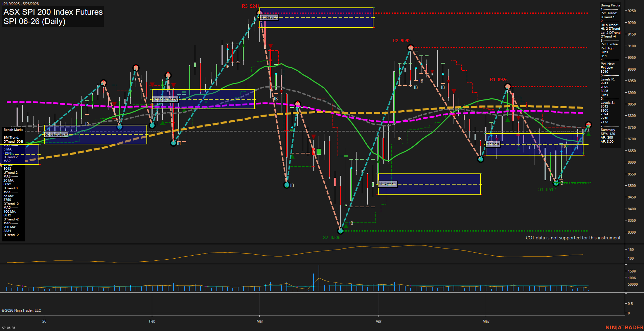The height and width of the screenshot is (331, 644).
Task: Select the S2: 8305 support label
Action: point(331,237)
